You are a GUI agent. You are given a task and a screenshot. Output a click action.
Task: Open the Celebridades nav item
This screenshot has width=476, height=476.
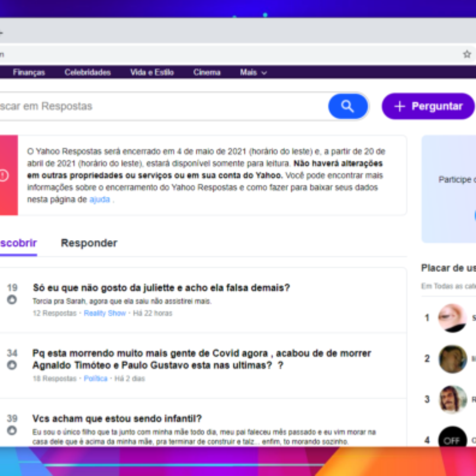point(88,72)
